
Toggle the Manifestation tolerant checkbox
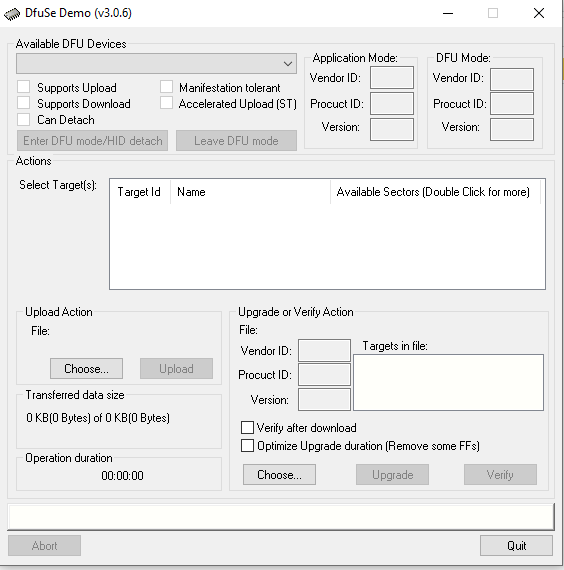click(167, 87)
